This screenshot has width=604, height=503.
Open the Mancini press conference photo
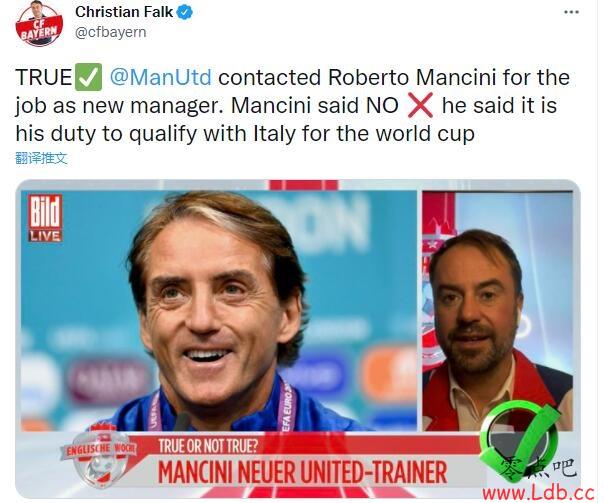click(x=219, y=310)
